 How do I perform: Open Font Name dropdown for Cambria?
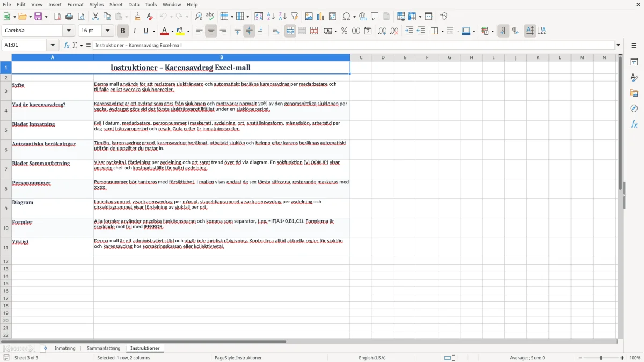click(69, 31)
